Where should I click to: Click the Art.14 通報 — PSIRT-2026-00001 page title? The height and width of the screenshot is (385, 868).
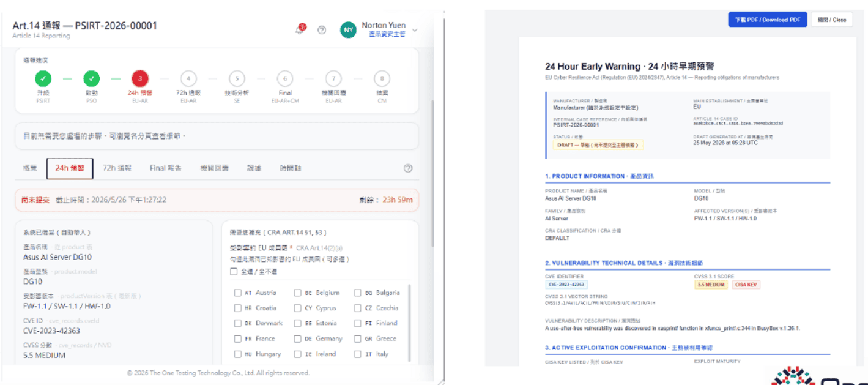point(85,26)
